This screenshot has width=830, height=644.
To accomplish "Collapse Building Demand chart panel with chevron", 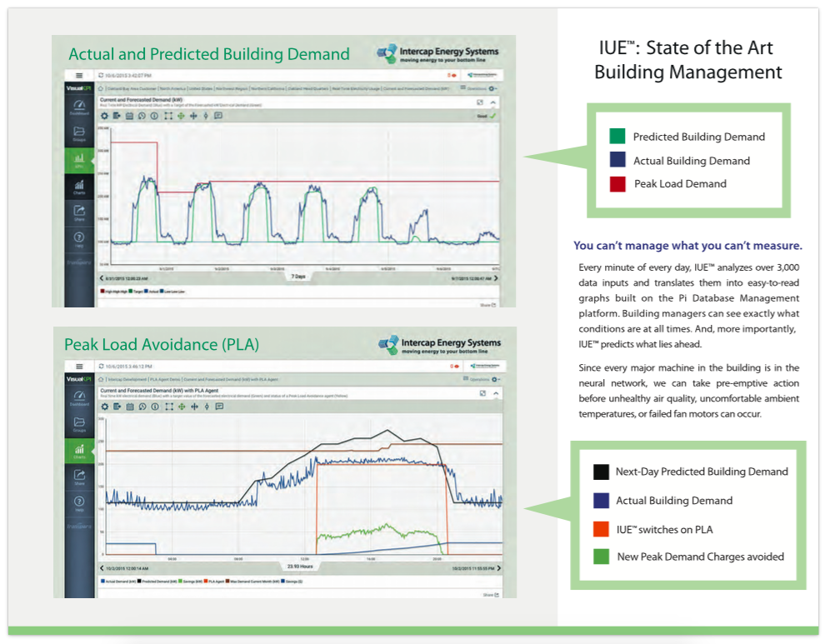I will 492,102.
